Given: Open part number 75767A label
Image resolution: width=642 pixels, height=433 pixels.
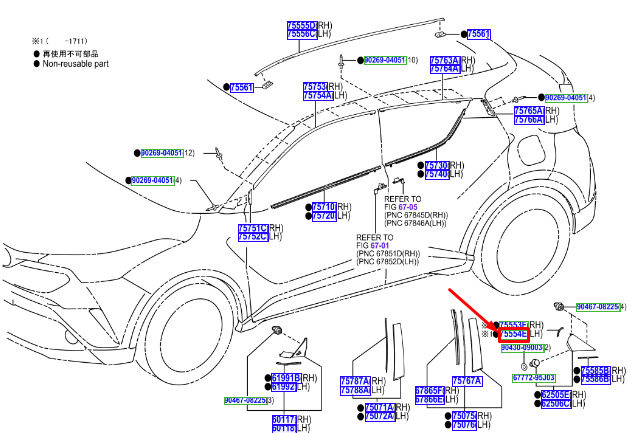Looking at the screenshot, I should [467, 381].
